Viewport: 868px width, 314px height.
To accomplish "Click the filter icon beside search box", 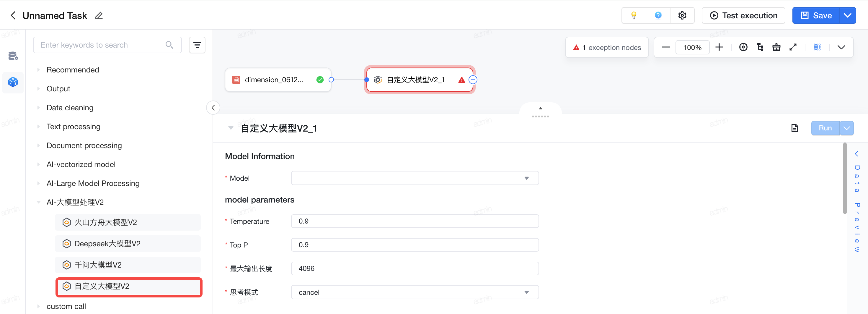I will coord(197,45).
